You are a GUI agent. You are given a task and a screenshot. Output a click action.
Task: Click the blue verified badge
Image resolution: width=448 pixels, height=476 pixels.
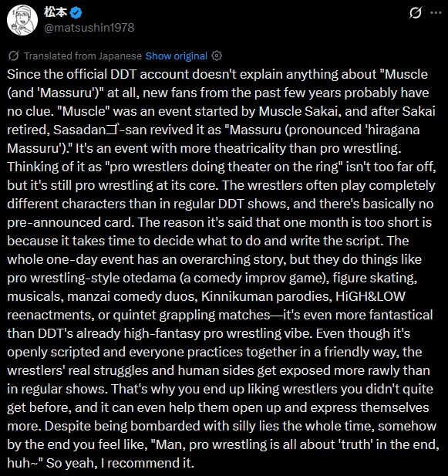[76, 13]
